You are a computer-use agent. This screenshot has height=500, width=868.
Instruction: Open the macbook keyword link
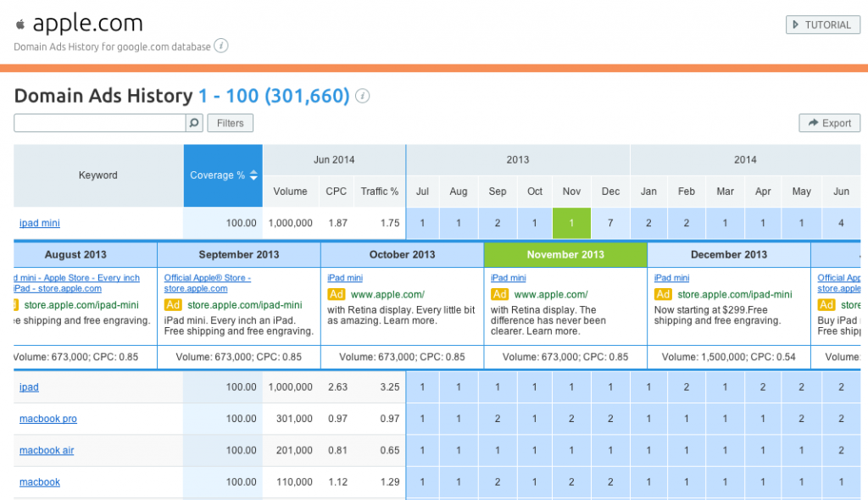pyautogui.click(x=40, y=482)
